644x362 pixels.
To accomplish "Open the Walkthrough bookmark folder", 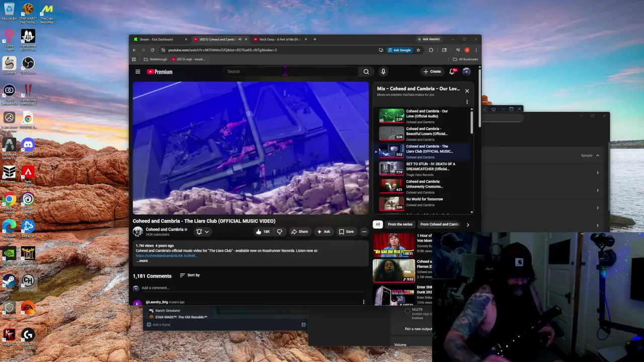I will (155, 59).
